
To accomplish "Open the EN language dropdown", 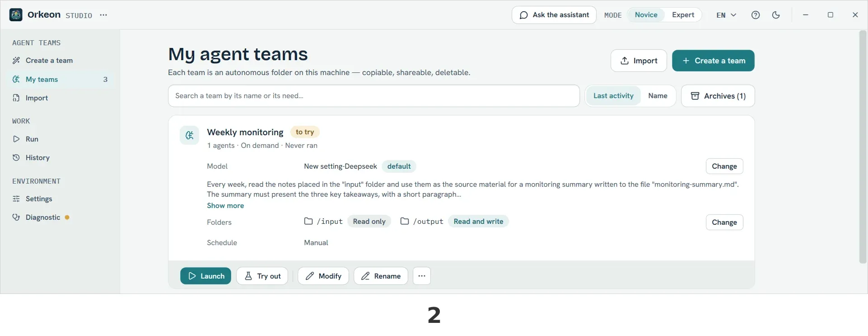I will tap(726, 15).
